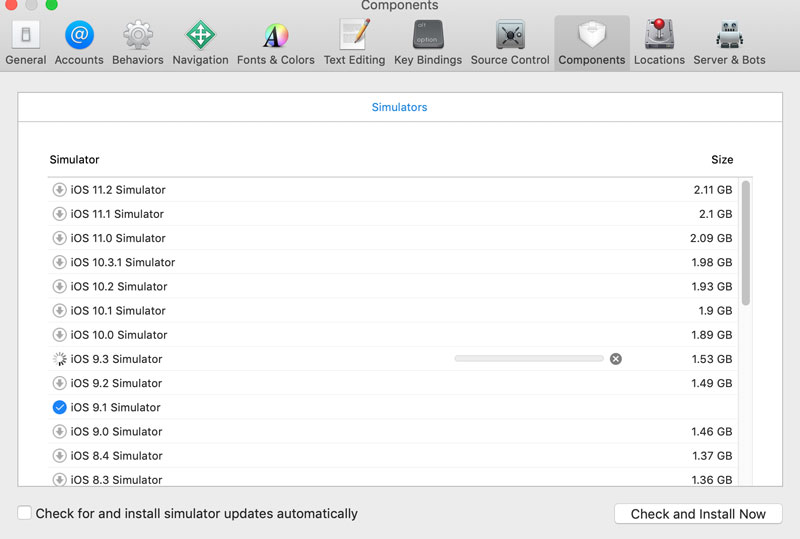This screenshot has width=800, height=539.
Task: Download the iOS 11.0 Simulator
Action: coord(59,238)
